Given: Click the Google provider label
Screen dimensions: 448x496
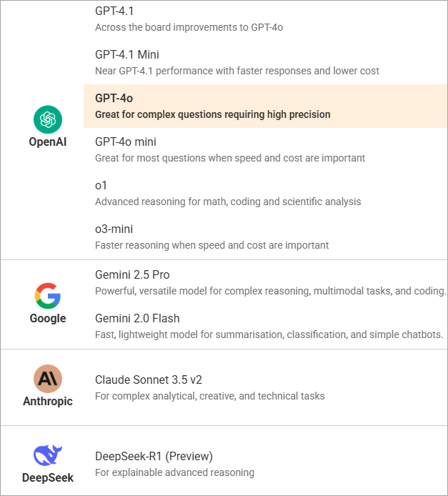Looking at the screenshot, I should coord(48,318).
